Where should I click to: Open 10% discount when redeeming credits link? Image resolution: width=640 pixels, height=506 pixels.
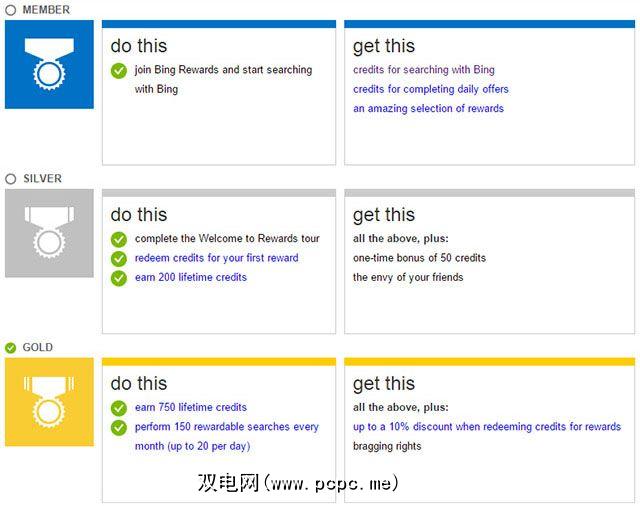tap(487, 427)
